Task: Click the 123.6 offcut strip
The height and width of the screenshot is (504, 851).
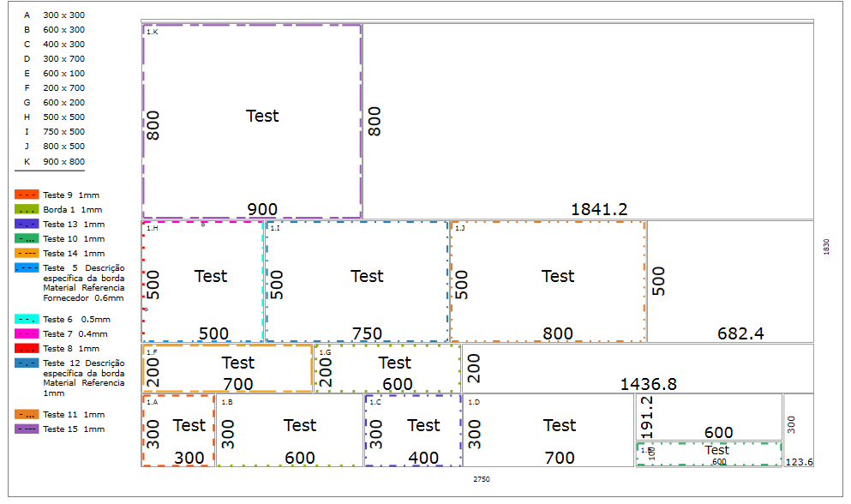Action: 799,430
